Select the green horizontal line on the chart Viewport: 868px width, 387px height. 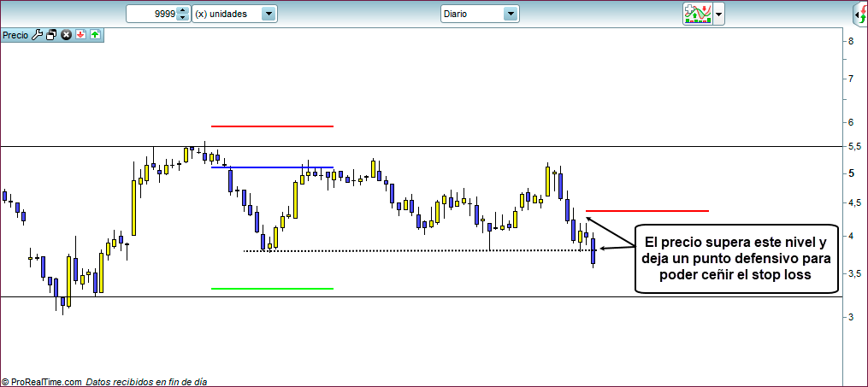(x=272, y=289)
